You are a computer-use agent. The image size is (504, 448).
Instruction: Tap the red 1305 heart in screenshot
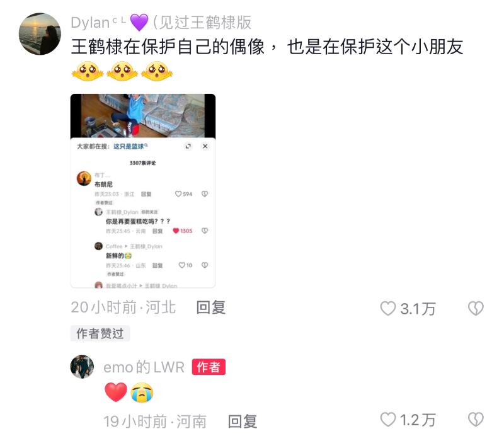[x=176, y=231]
